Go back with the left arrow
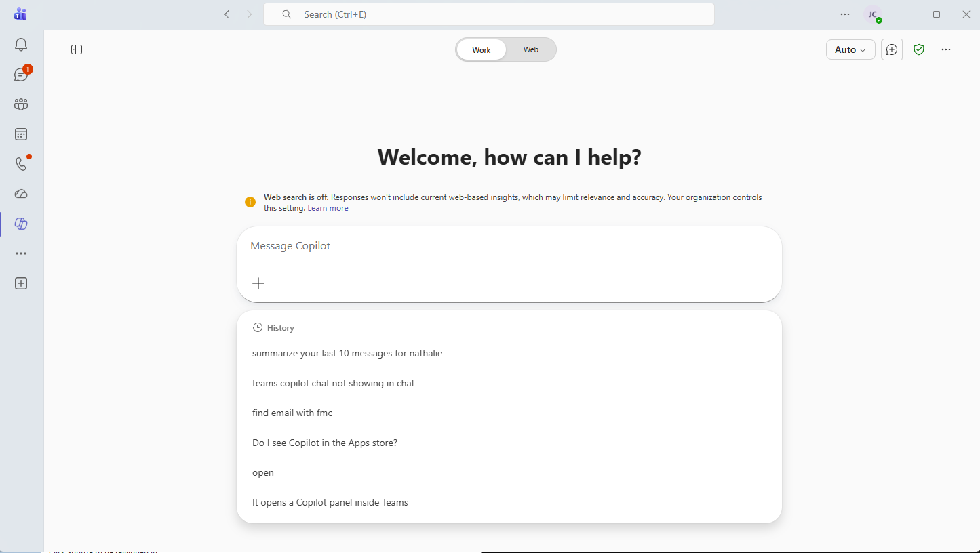Viewport: 980px width, 553px height. pyautogui.click(x=227, y=14)
